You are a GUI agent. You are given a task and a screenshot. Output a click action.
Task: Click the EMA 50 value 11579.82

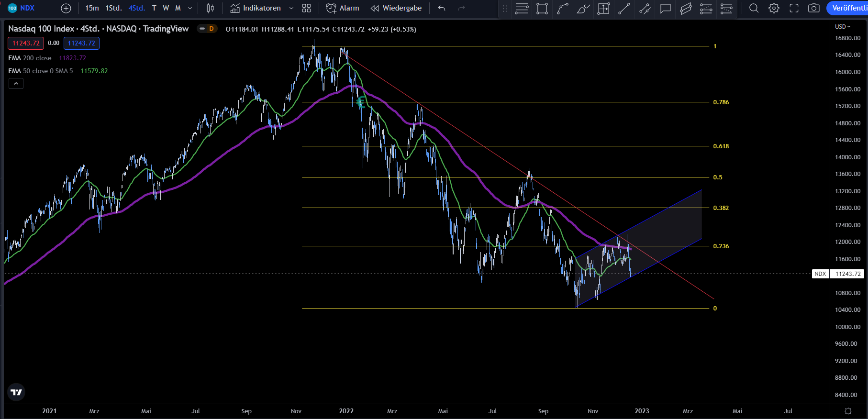pos(94,71)
